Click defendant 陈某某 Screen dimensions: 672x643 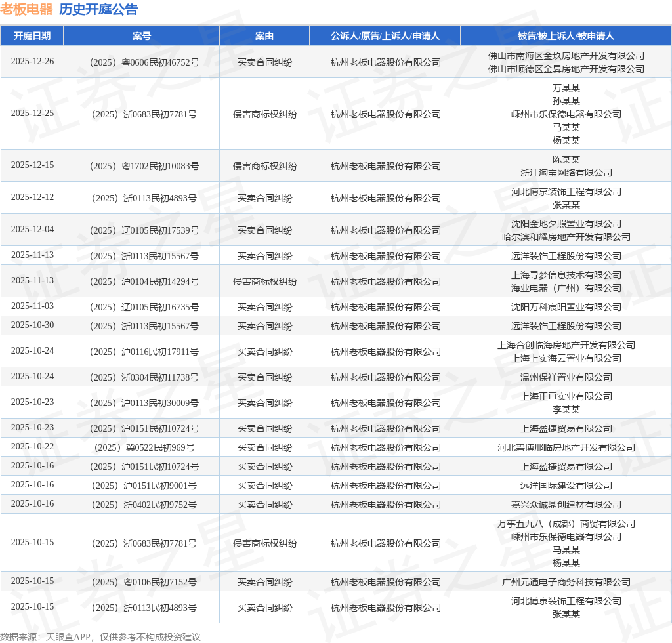pyautogui.click(x=566, y=160)
